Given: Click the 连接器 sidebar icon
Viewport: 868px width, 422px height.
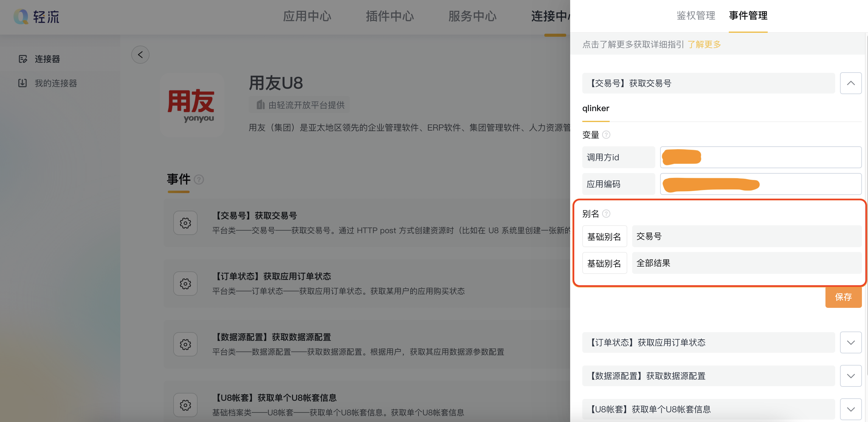Looking at the screenshot, I should [22, 59].
